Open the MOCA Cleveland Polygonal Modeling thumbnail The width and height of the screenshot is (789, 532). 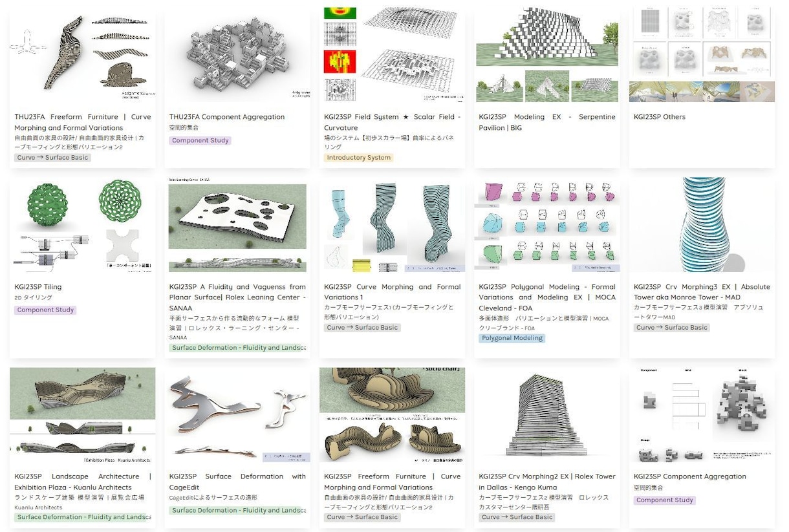[547, 226]
